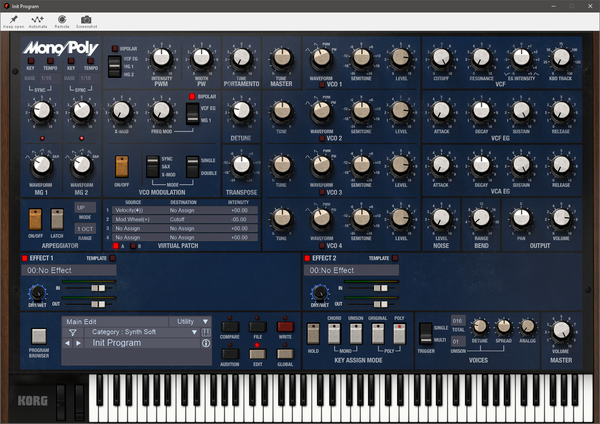Take a capture with Screenshot camera icon

point(86,19)
